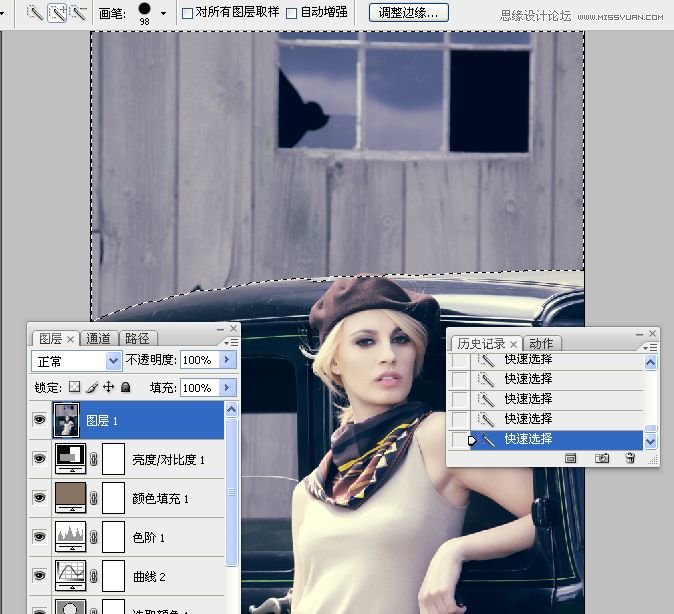
Task: Switch to the 通道 tab
Action: 98,339
